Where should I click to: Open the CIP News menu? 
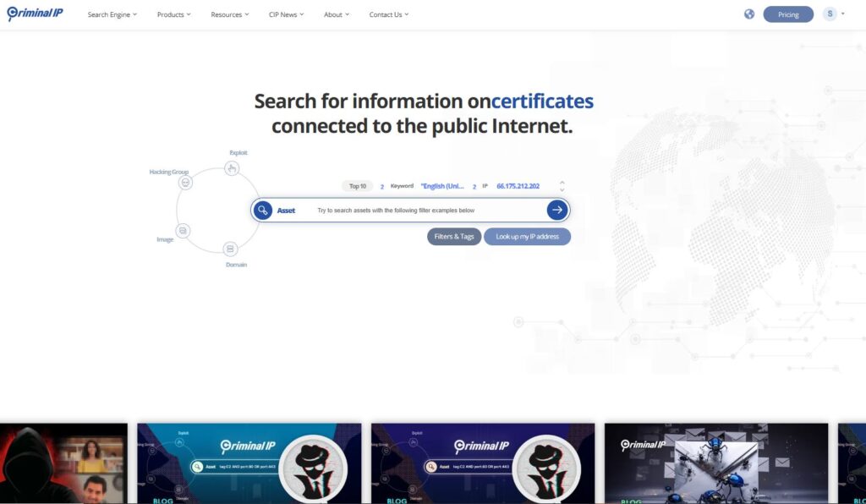click(x=285, y=14)
